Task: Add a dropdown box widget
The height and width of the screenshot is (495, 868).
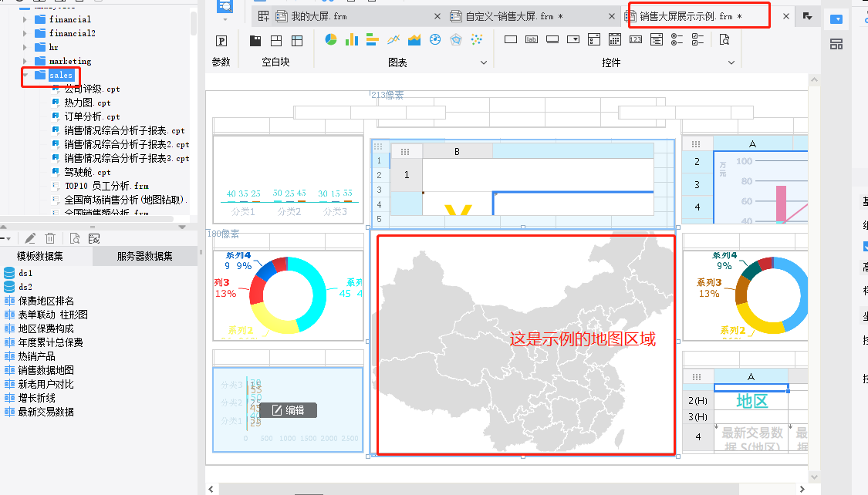Action: pos(573,39)
